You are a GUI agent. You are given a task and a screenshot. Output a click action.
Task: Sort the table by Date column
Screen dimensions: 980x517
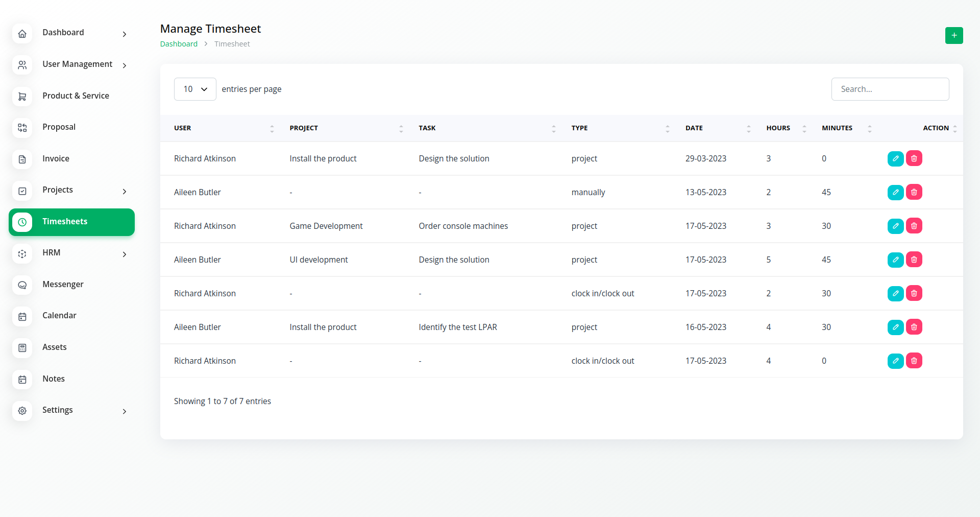pos(694,128)
